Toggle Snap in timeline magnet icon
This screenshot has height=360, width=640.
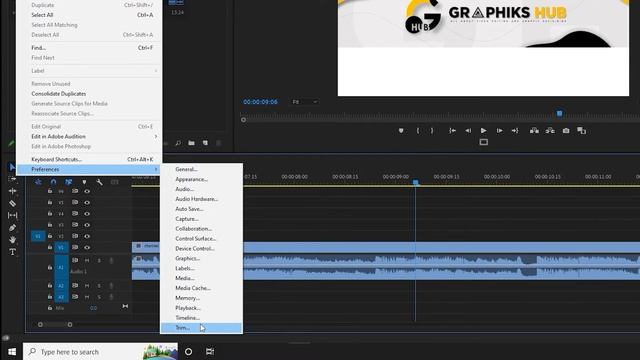pyautogui.click(x=53, y=182)
